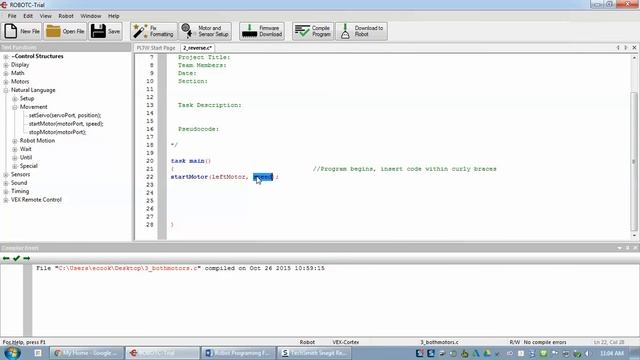Screen dimensions: 640x360
Task: Open the File menu
Action: 12,16
